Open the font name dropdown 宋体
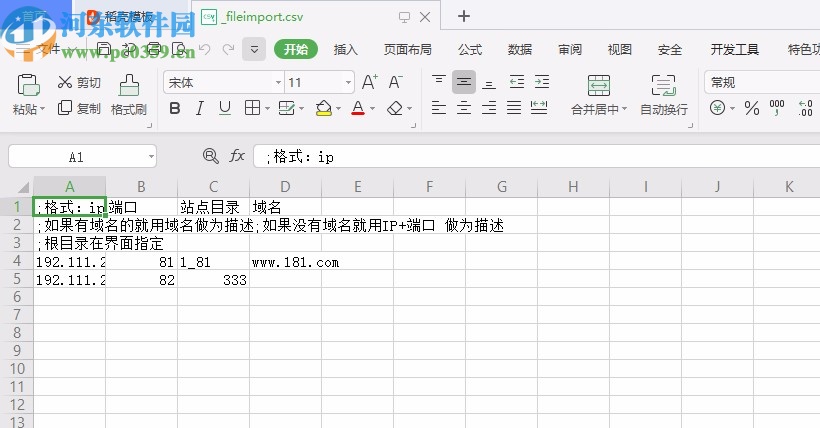This screenshot has width=820, height=428. click(x=278, y=83)
